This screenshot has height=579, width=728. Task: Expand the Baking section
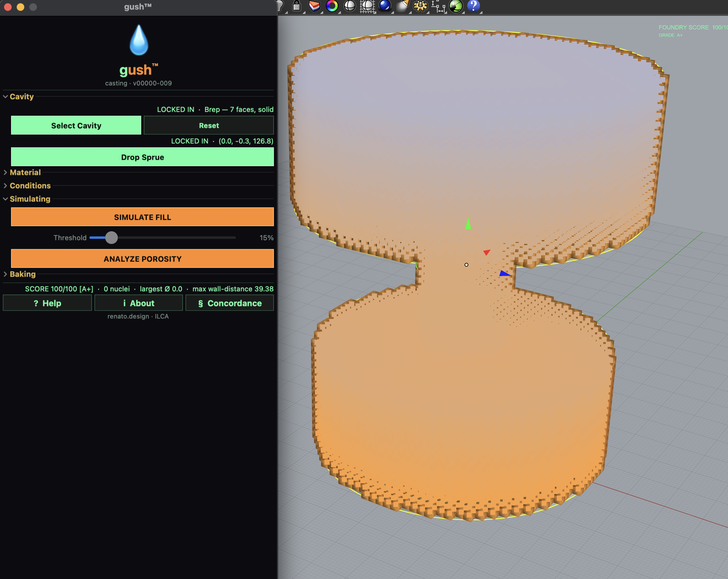point(22,274)
